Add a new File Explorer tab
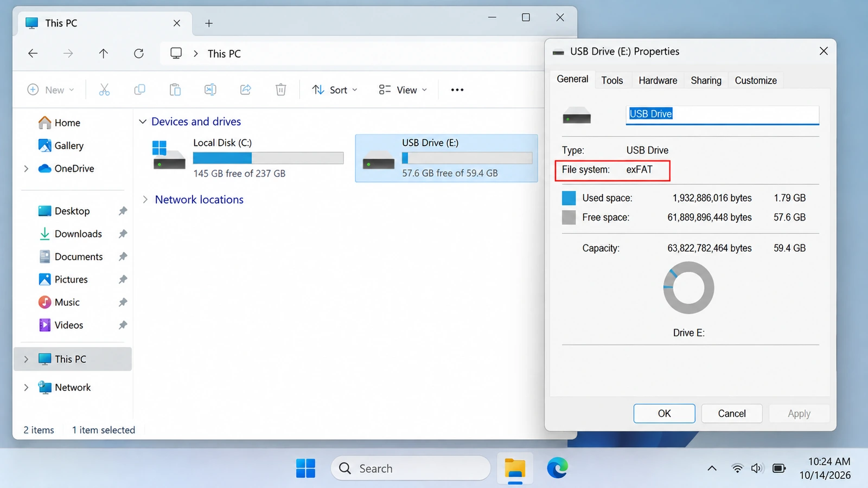The height and width of the screenshot is (488, 868). click(209, 23)
